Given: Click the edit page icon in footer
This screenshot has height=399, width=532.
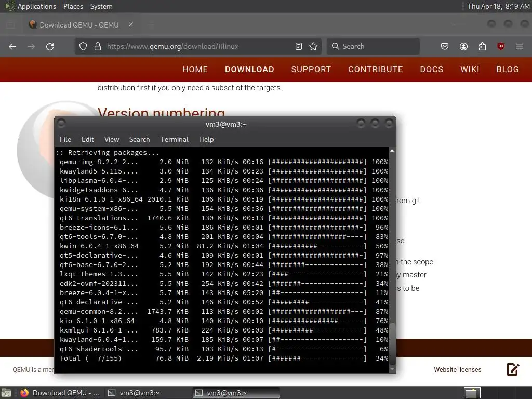Looking at the screenshot, I should tap(513, 369).
